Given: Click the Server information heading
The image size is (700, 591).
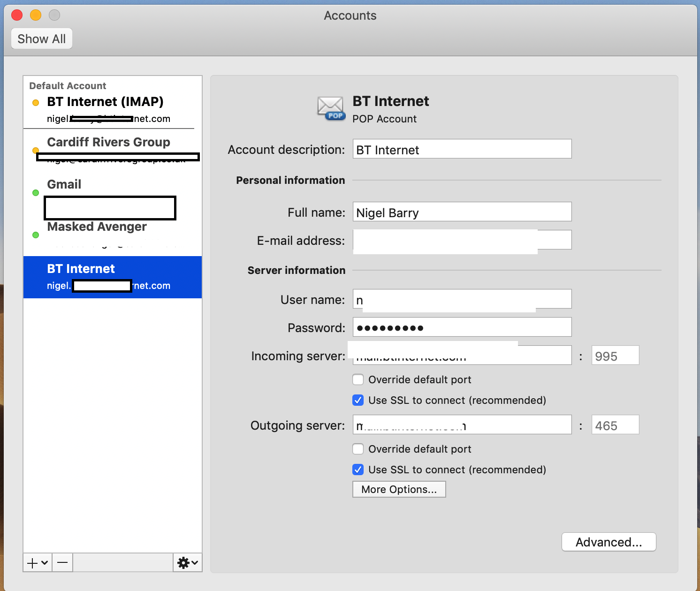Looking at the screenshot, I should click(x=297, y=270).
